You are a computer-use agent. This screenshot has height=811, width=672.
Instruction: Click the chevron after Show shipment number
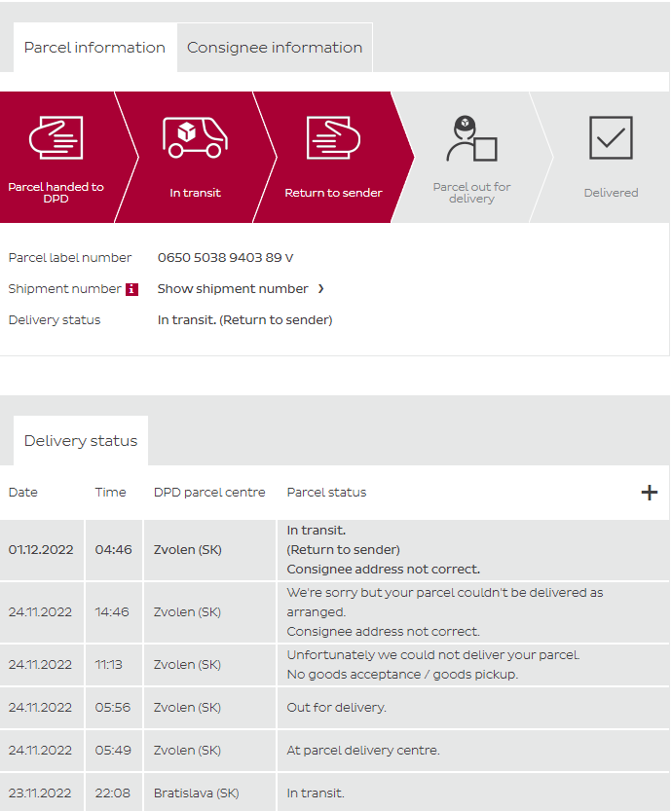point(321,289)
